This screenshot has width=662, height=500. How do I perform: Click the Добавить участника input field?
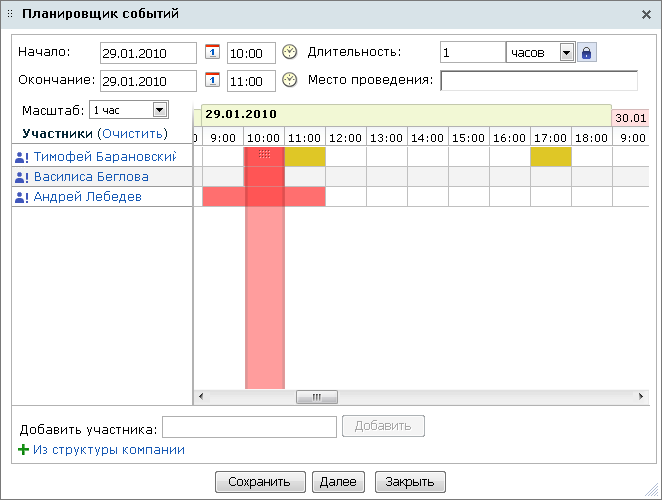tap(249, 427)
